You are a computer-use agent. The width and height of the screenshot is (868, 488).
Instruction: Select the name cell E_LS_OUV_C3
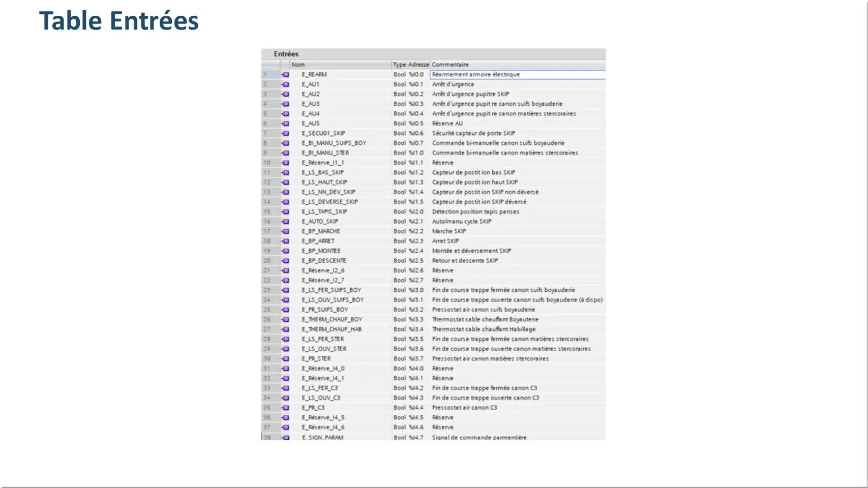321,398
